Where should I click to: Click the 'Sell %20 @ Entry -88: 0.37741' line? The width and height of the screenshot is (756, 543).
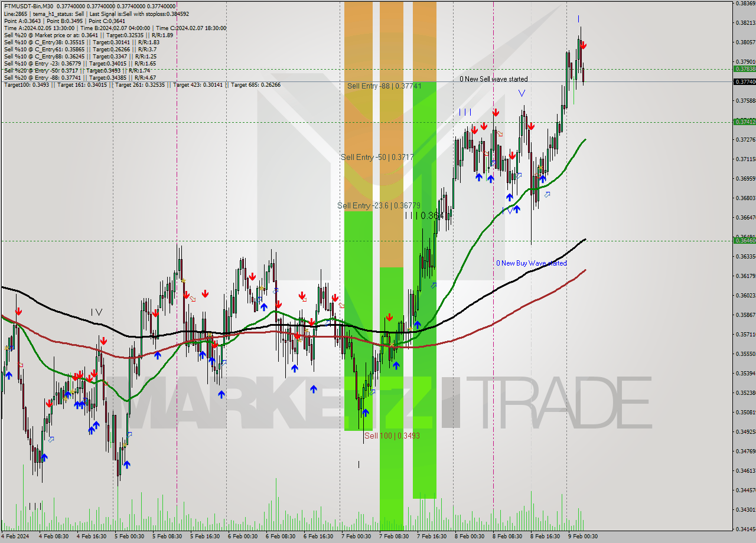[x=80, y=77]
